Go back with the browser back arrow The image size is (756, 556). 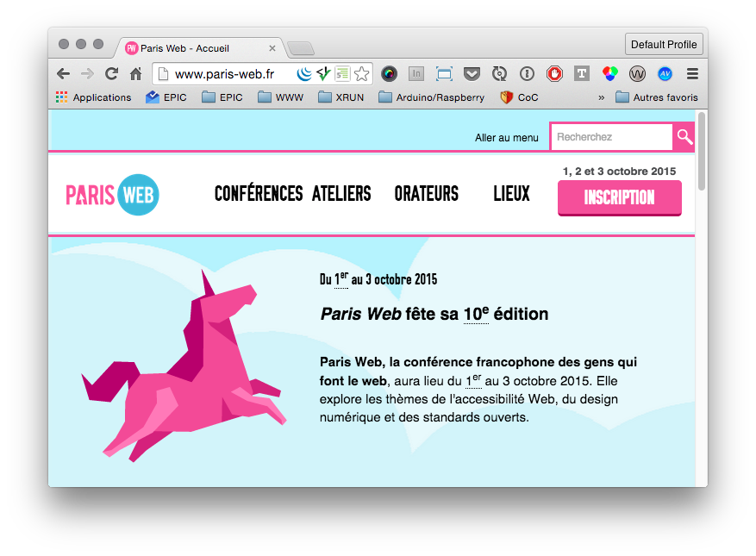63,74
